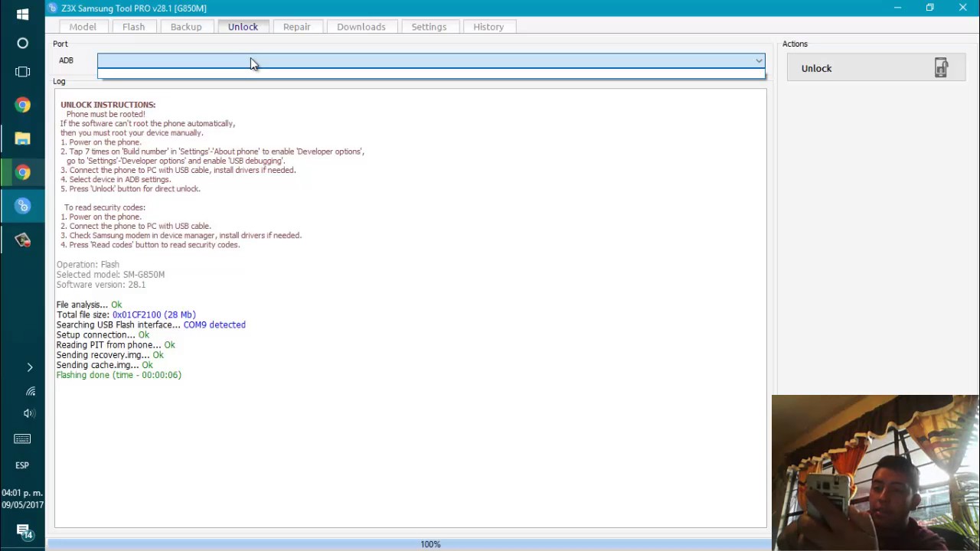Open Task View from the taskbar
The image size is (980, 551).
(x=22, y=72)
